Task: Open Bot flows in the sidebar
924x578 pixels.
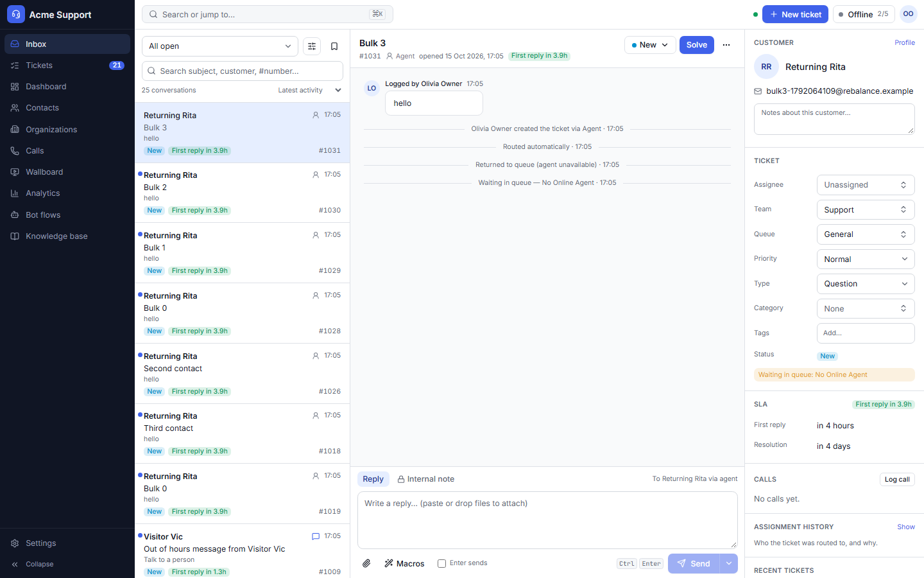Action: (67, 215)
